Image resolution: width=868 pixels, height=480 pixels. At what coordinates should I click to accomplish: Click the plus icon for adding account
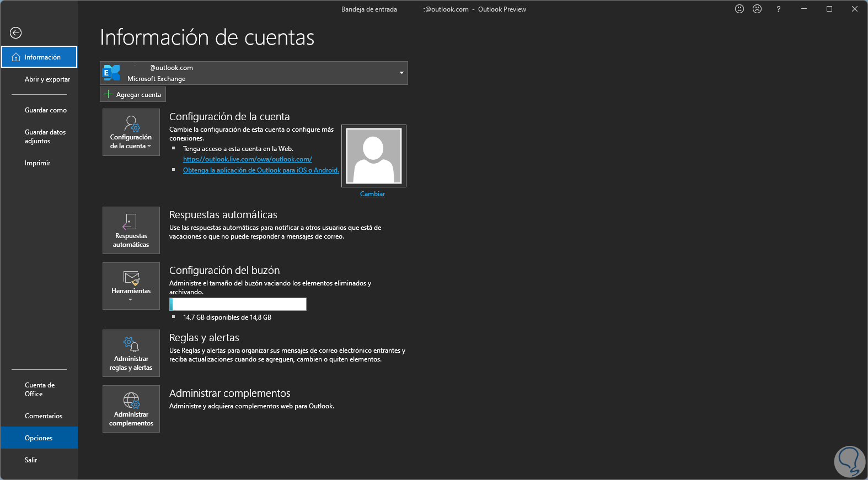109,94
